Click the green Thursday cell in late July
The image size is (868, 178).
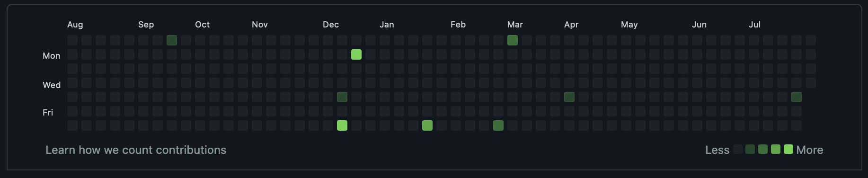pyautogui.click(x=797, y=97)
